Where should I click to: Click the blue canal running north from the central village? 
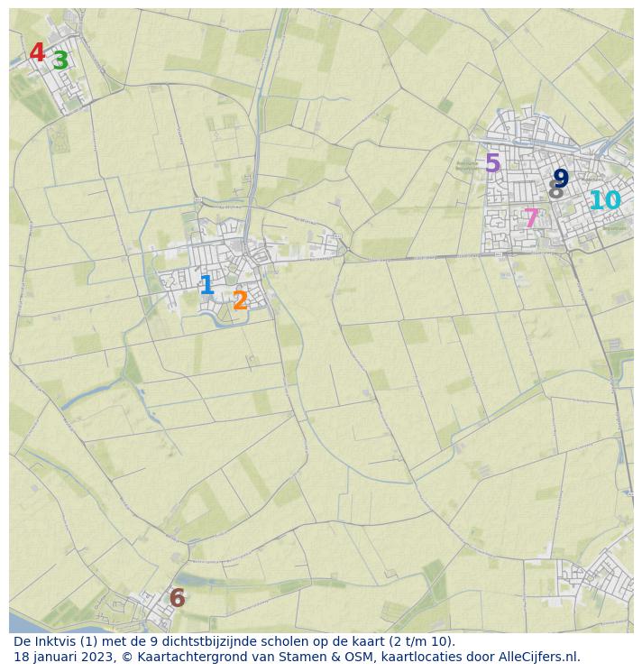point(259,135)
